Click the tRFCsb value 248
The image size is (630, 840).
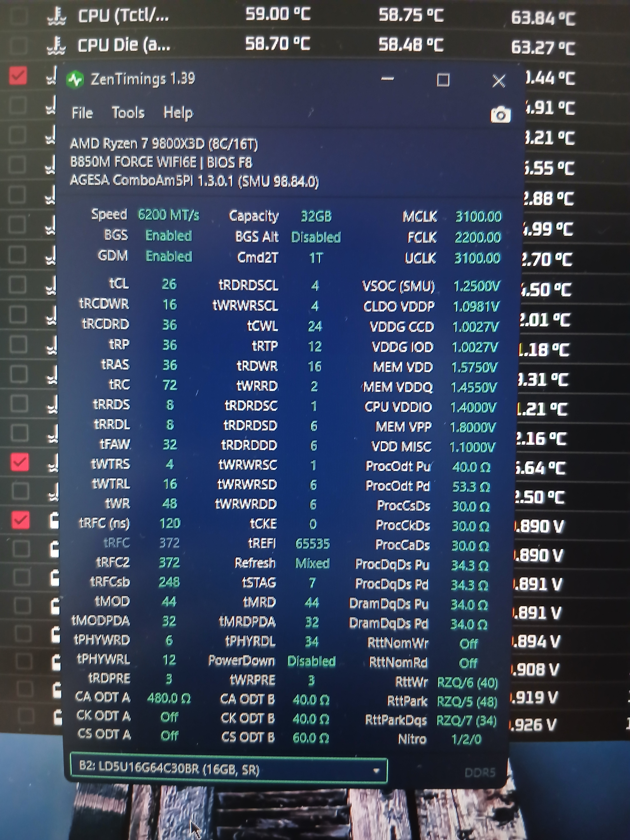tap(169, 582)
